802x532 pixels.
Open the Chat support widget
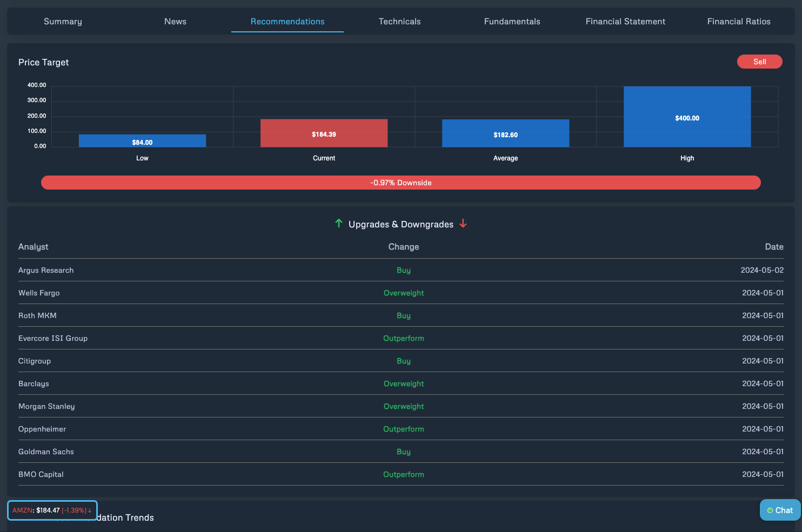pyautogui.click(x=780, y=510)
